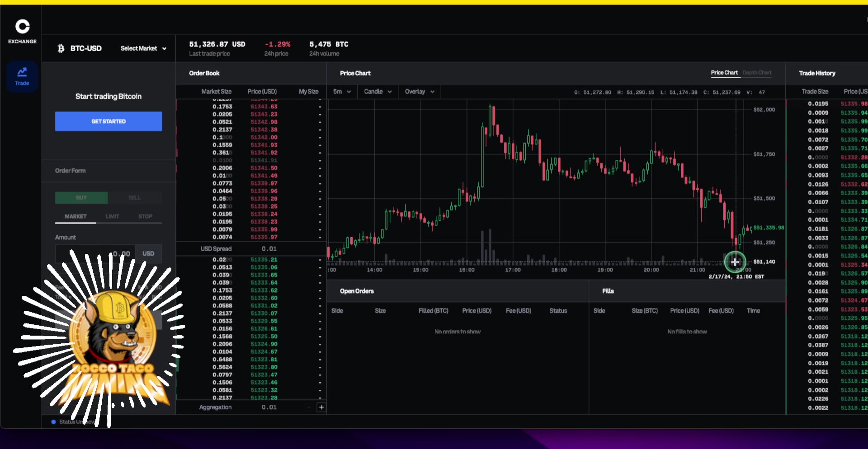The height and width of the screenshot is (449, 868).
Task: Click the Trade Size column header
Action: coord(815,92)
